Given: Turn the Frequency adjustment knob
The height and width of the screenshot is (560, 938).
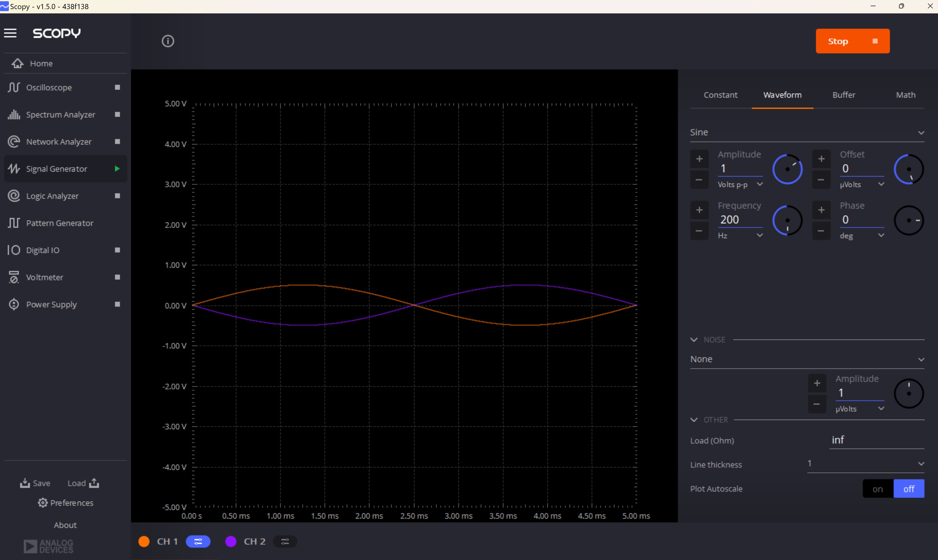Looking at the screenshot, I should [788, 220].
